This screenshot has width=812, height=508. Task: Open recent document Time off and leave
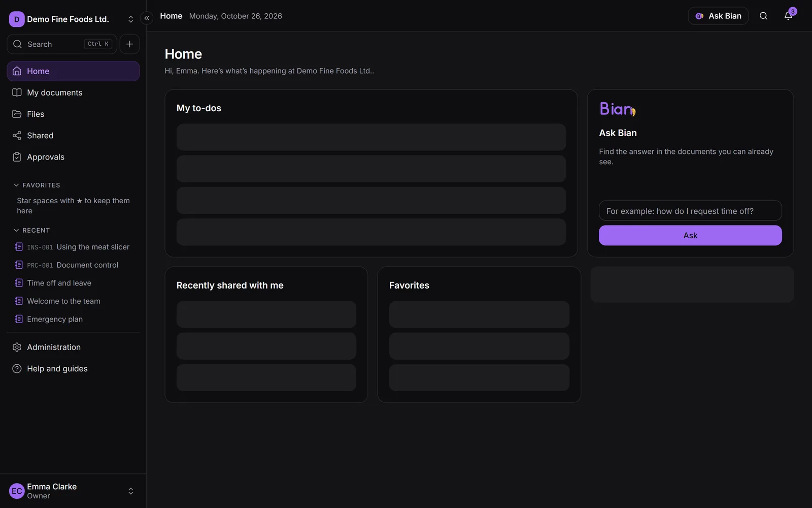coord(73,283)
